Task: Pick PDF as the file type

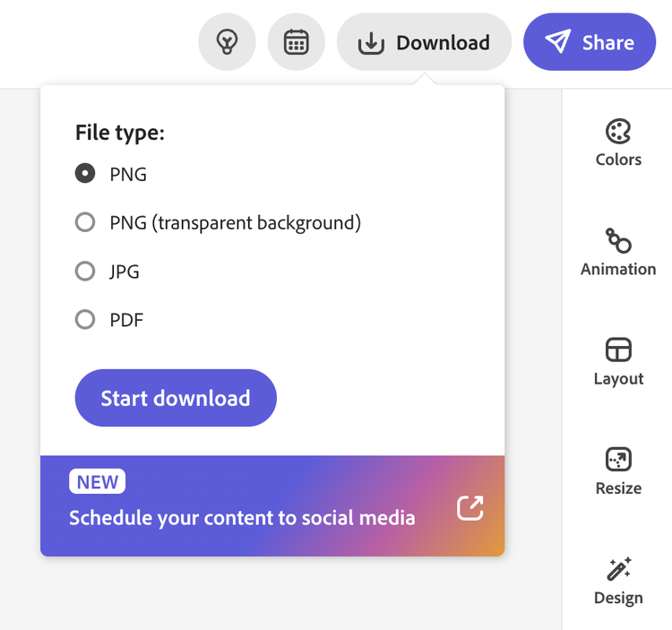Action: pyautogui.click(x=85, y=319)
